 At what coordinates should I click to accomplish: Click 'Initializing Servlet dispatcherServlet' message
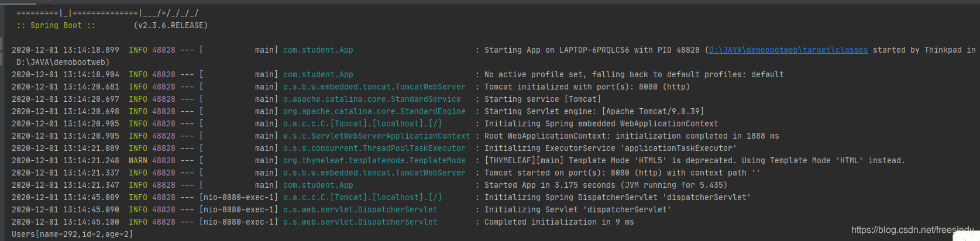coord(577,210)
